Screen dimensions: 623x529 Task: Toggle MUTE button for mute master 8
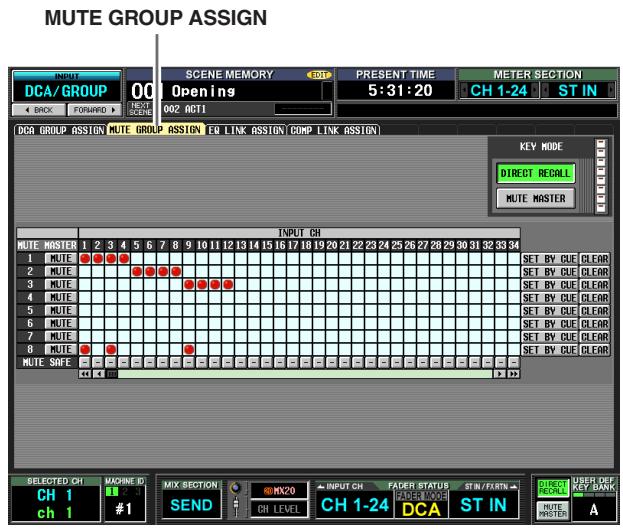point(61,349)
